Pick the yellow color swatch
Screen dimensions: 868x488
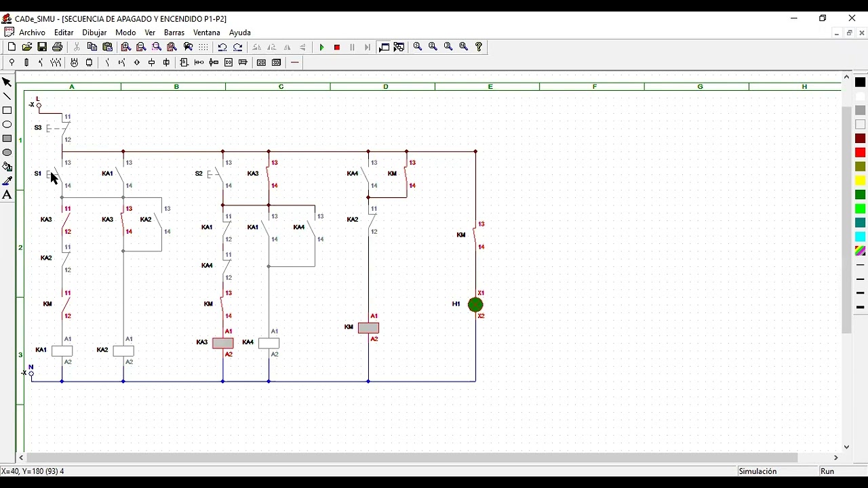pos(860,181)
